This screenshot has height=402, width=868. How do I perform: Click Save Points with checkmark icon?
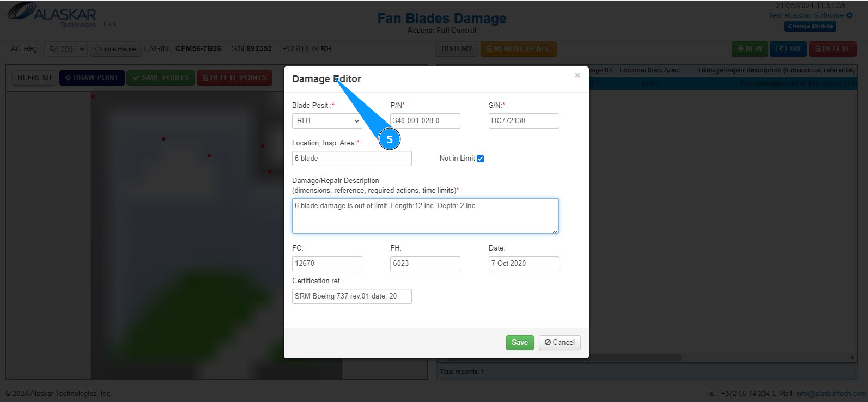(160, 77)
